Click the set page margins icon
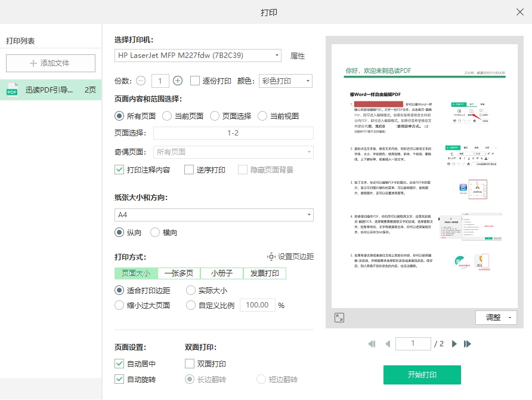The width and height of the screenshot is (532, 400). (x=271, y=257)
